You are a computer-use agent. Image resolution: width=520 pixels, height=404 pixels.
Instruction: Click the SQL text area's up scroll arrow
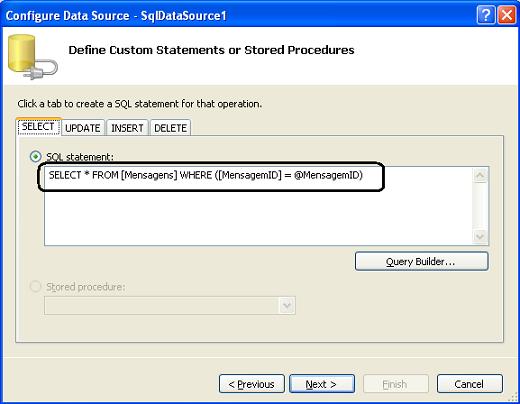480,175
